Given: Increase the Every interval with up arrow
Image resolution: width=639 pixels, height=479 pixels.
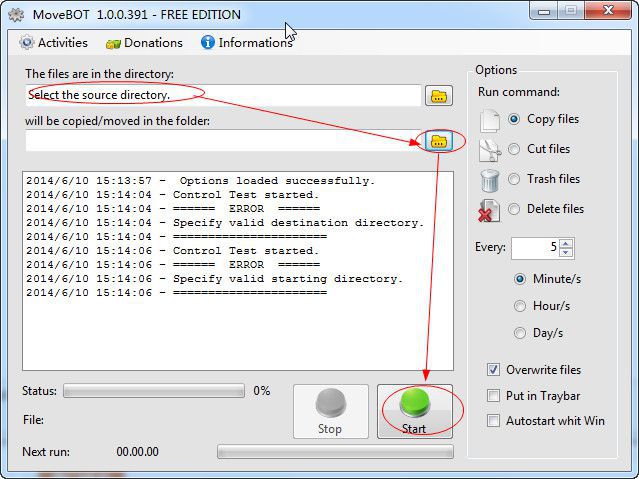Looking at the screenshot, I should coord(566,243).
